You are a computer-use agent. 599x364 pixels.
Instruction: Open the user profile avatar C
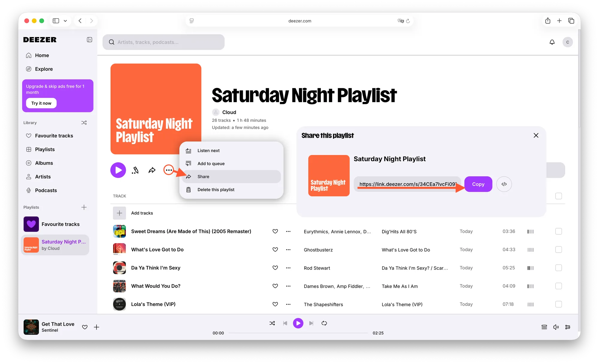point(568,42)
